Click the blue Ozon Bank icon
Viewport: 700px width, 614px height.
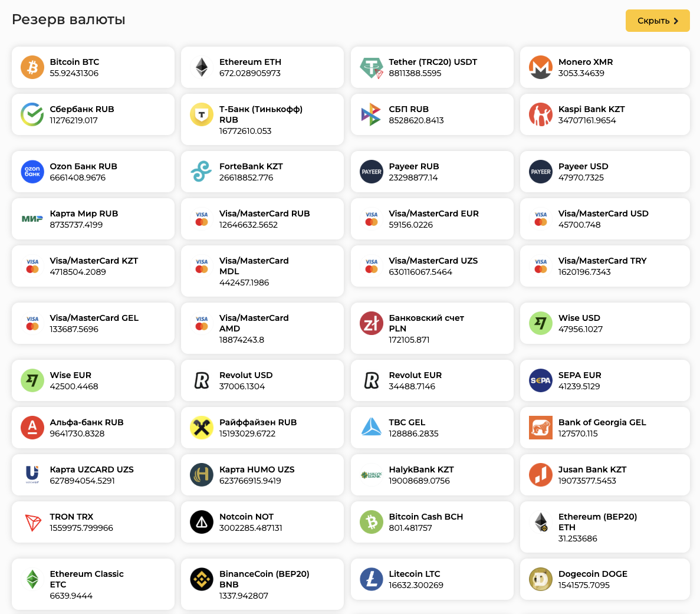pyautogui.click(x=32, y=172)
